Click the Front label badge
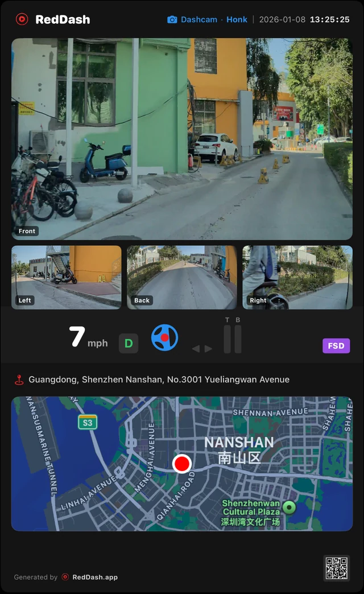This screenshot has width=364, height=594. coord(27,230)
